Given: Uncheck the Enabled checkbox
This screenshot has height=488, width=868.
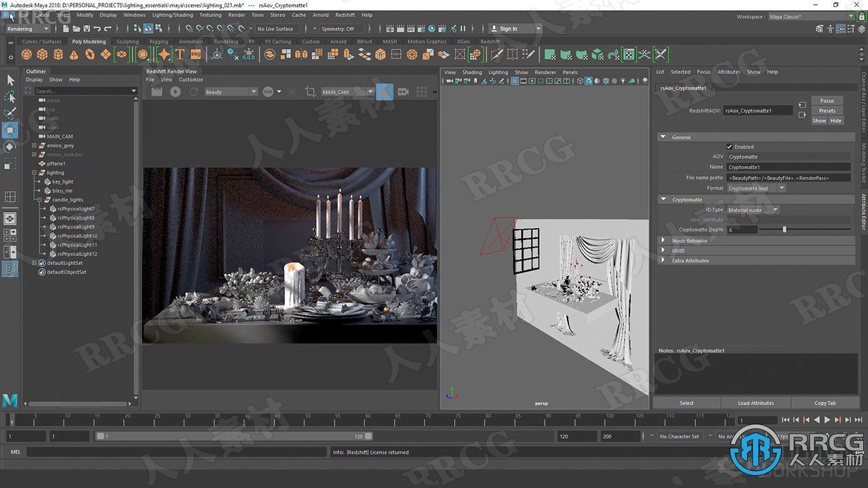Looking at the screenshot, I should (730, 146).
